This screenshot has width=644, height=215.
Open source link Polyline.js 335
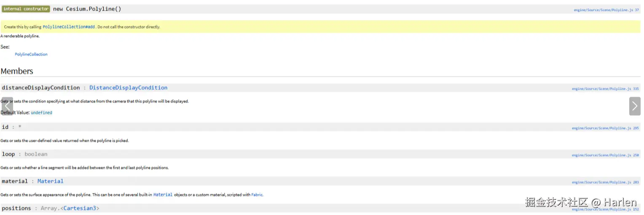click(605, 89)
